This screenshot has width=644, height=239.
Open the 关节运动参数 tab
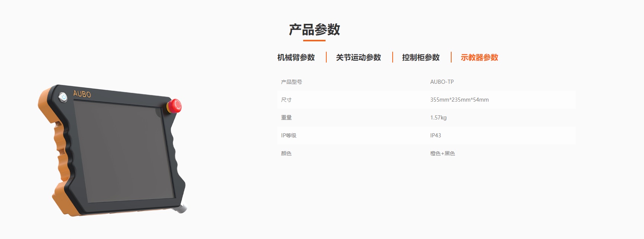358,57
